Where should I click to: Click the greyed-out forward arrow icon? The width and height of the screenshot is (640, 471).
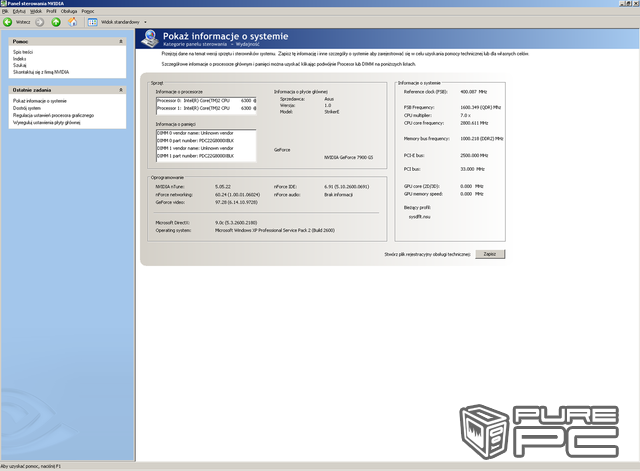coord(40,22)
